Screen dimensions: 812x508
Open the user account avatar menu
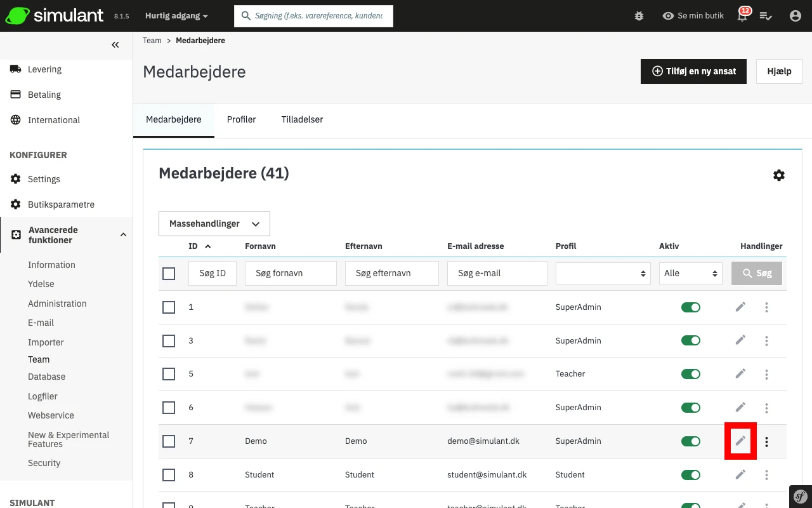[x=795, y=16]
